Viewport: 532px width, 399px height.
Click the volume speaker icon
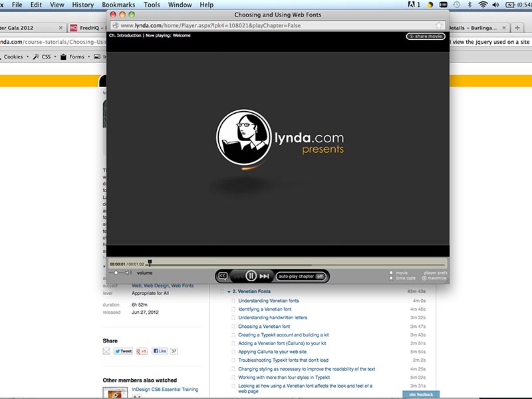(x=128, y=273)
